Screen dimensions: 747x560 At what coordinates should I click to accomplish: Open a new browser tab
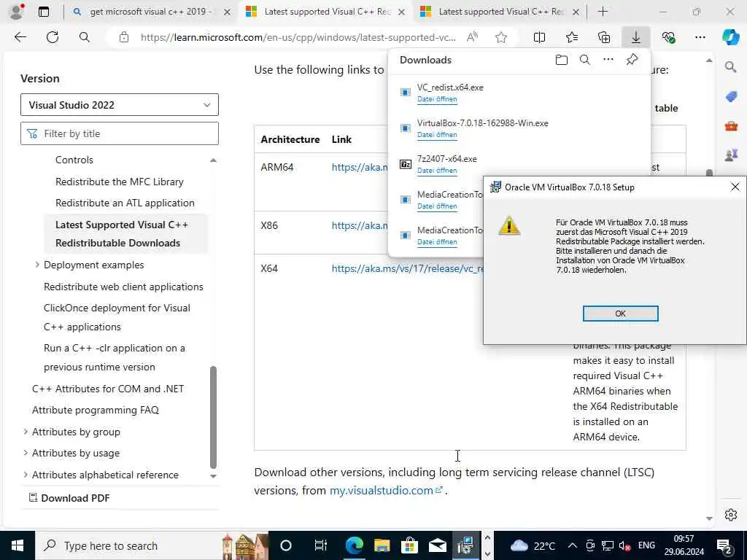pyautogui.click(x=603, y=12)
